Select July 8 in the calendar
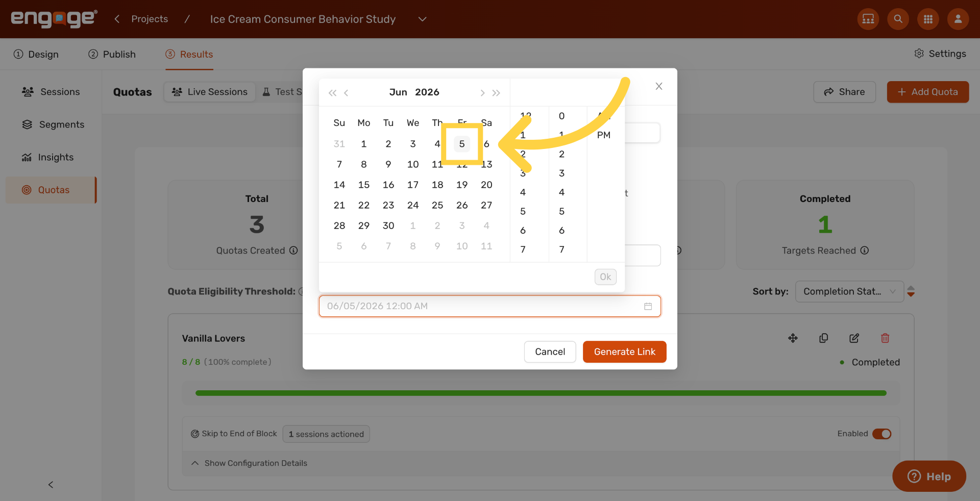The width and height of the screenshot is (980, 501). 413,246
